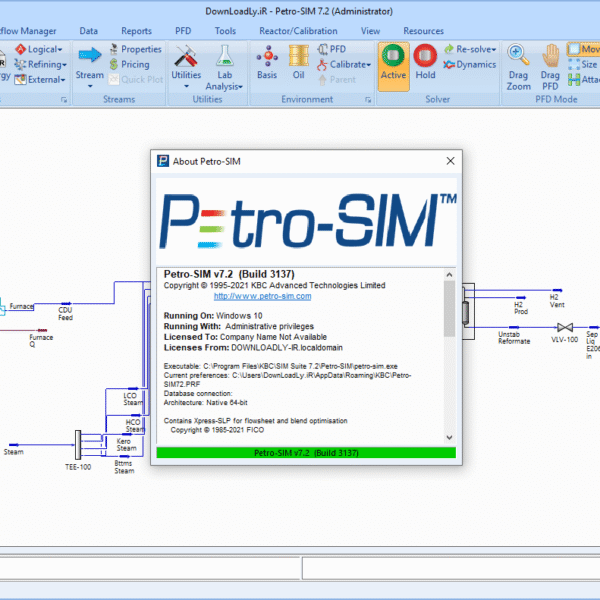Open the Re-solve dropdown
The width and height of the screenshot is (600, 600).
[470, 49]
